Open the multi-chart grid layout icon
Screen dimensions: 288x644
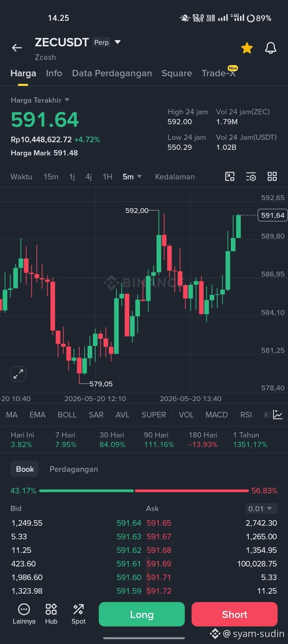coord(272,177)
